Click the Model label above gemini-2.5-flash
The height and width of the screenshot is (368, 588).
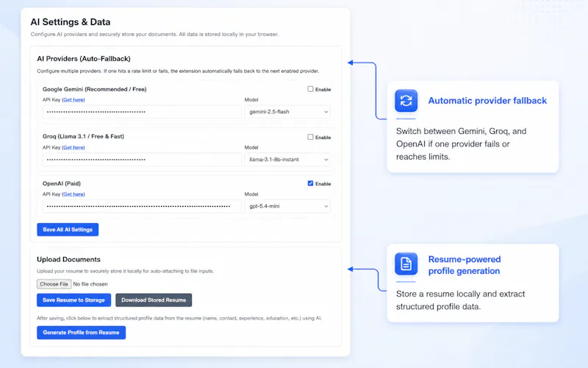point(251,100)
